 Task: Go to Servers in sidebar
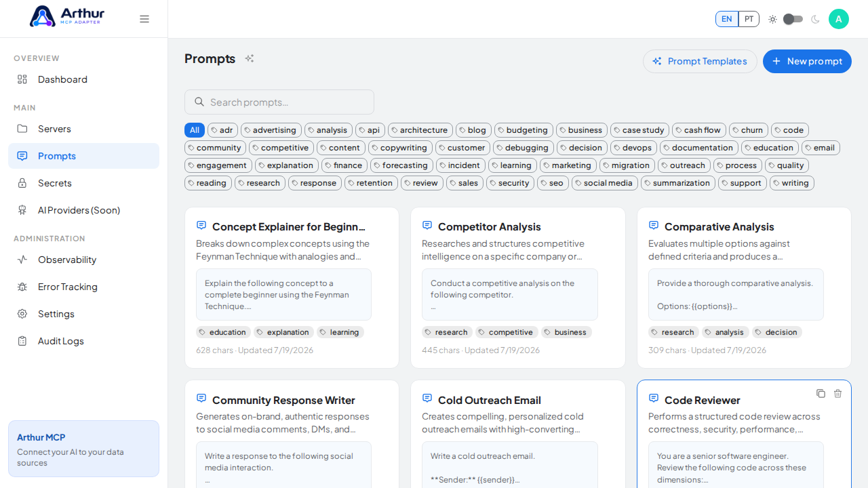83,129
